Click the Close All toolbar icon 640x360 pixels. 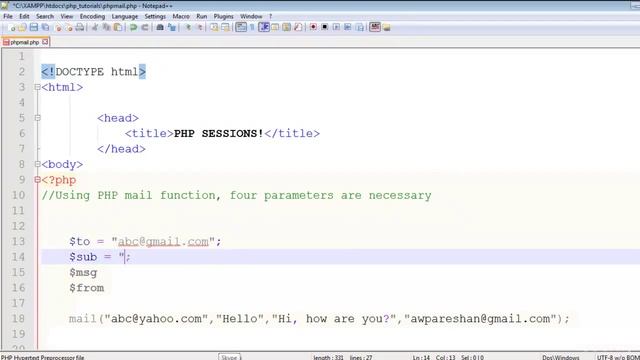[x=69, y=27]
